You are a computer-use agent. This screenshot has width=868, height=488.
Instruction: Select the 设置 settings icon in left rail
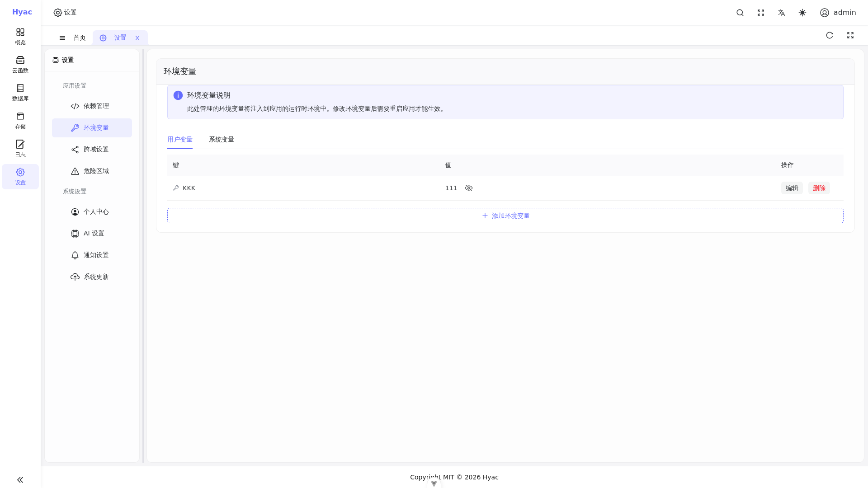tap(20, 177)
